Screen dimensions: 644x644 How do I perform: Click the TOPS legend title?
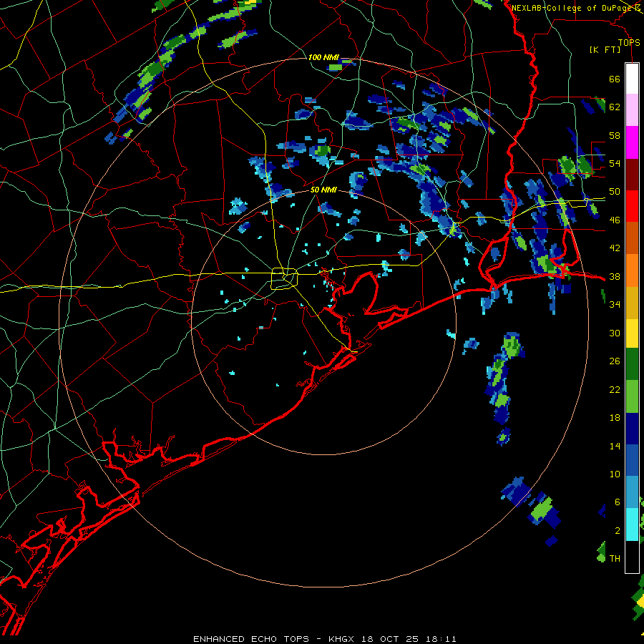[629, 42]
